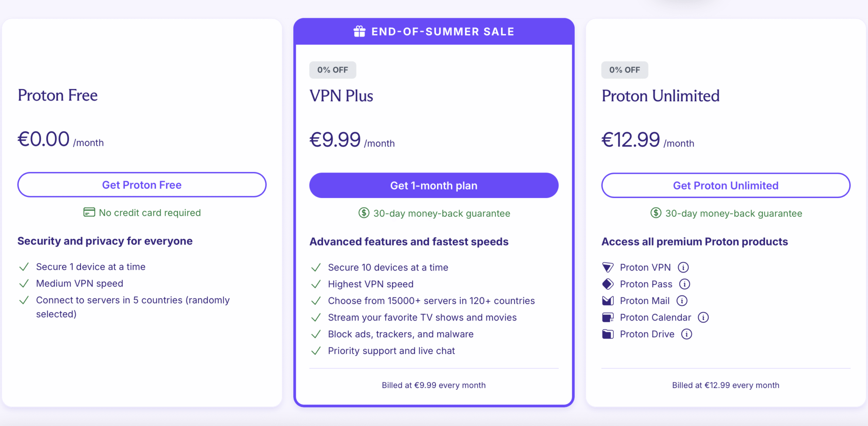Screen dimensions: 868x426
Task: Click the 0% OFF badge on VPN Plus
Action: coord(333,70)
